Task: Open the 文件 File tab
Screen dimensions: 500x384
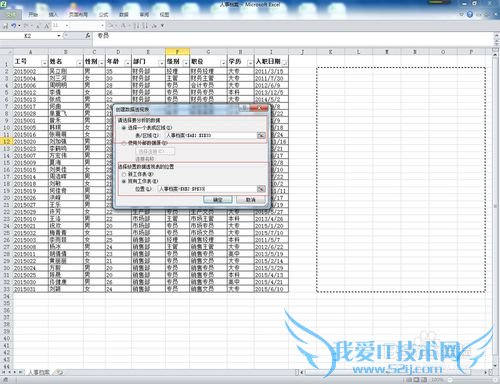Action: coord(11,15)
